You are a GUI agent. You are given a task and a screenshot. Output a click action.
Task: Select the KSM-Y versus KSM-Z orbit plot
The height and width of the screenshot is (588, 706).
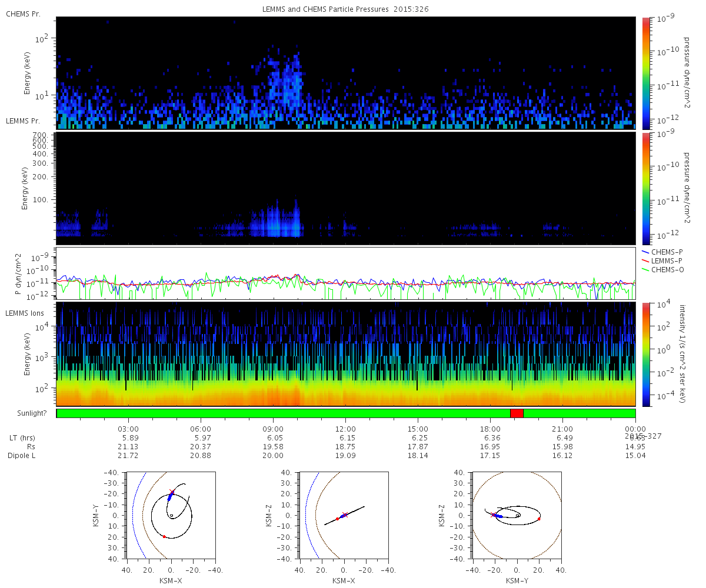517,514
